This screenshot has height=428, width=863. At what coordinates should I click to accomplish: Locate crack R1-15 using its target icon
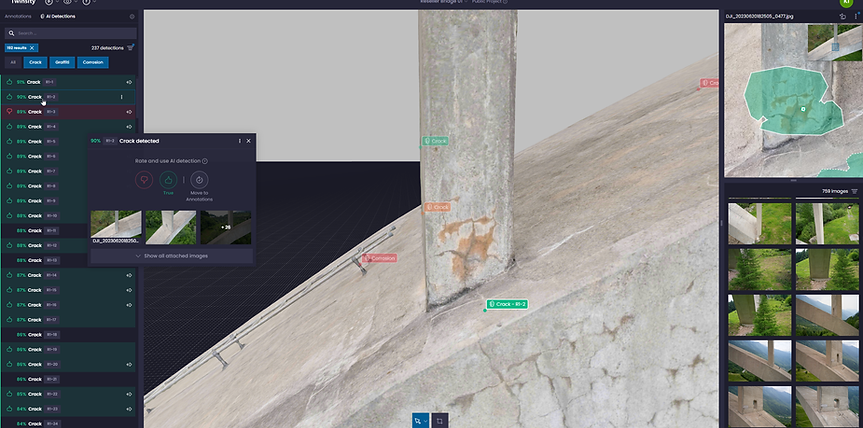pos(129,290)
